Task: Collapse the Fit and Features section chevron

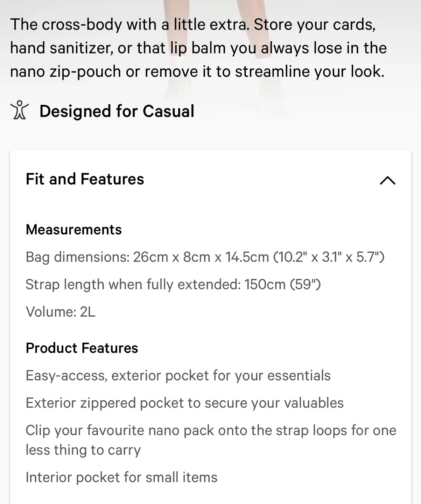Action: (x=387, y=180)
